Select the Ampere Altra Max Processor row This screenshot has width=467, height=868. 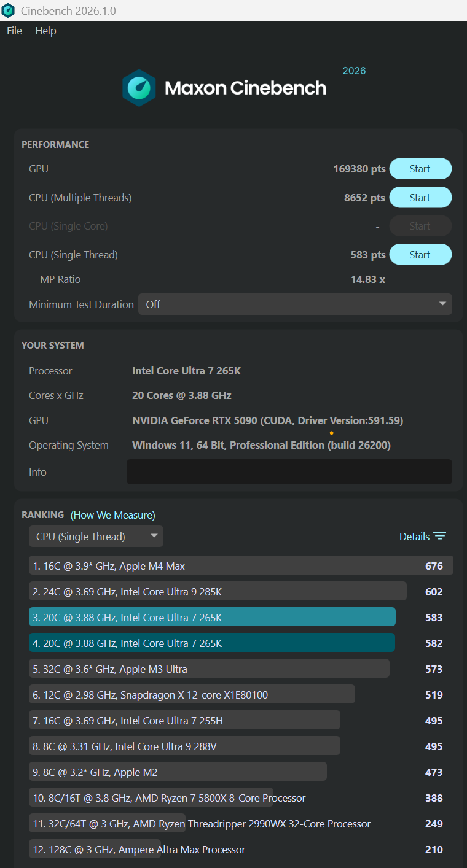pyautogui.click(x=138, y=850)
